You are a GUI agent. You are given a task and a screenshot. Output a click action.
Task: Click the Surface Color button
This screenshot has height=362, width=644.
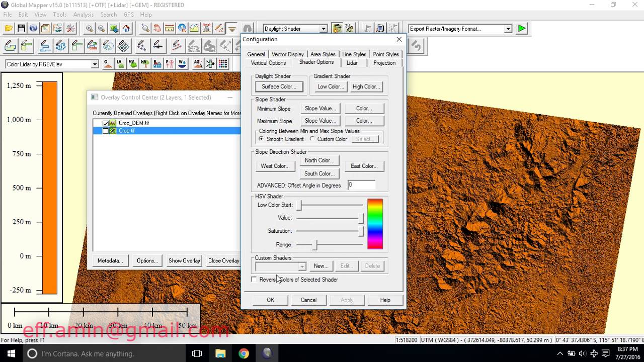click(x=279, y=86)
